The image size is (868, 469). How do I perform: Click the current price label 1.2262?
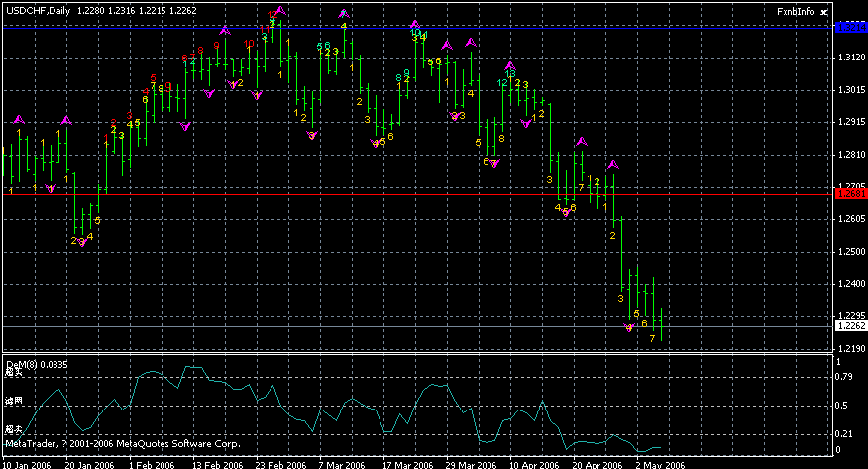pyautogui.click(x=849, y=326)
